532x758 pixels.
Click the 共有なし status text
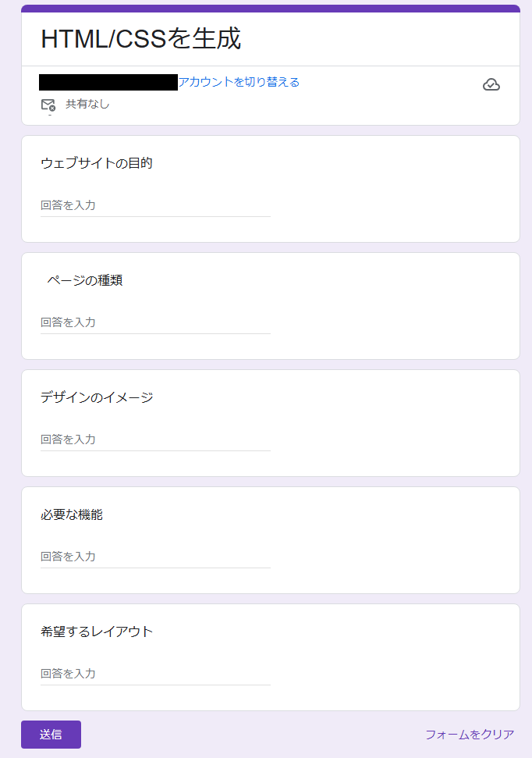(87, 104)
